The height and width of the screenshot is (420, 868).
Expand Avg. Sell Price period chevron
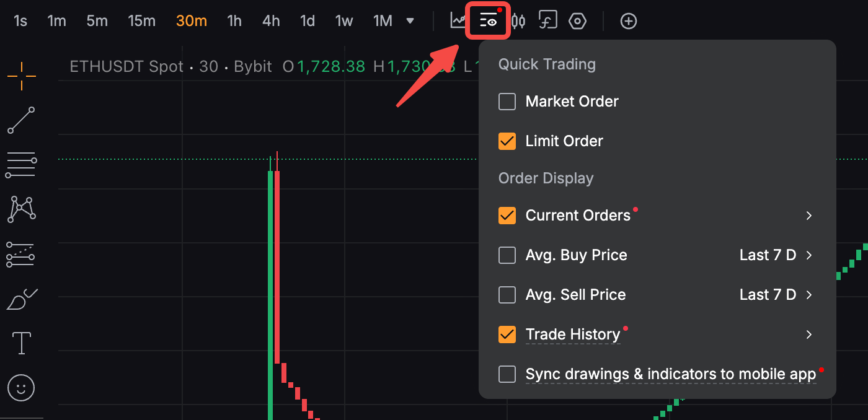pyautogui.click(x=808, y=295)
